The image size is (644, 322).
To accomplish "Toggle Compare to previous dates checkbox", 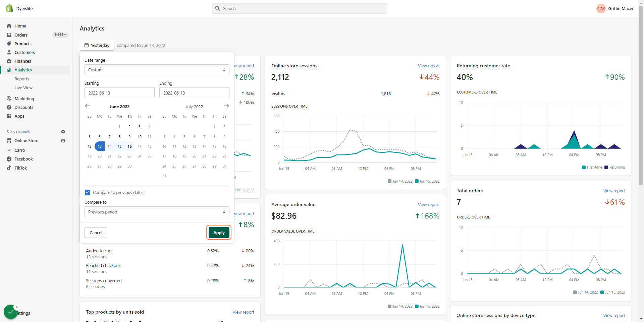I will pos(88,192).
